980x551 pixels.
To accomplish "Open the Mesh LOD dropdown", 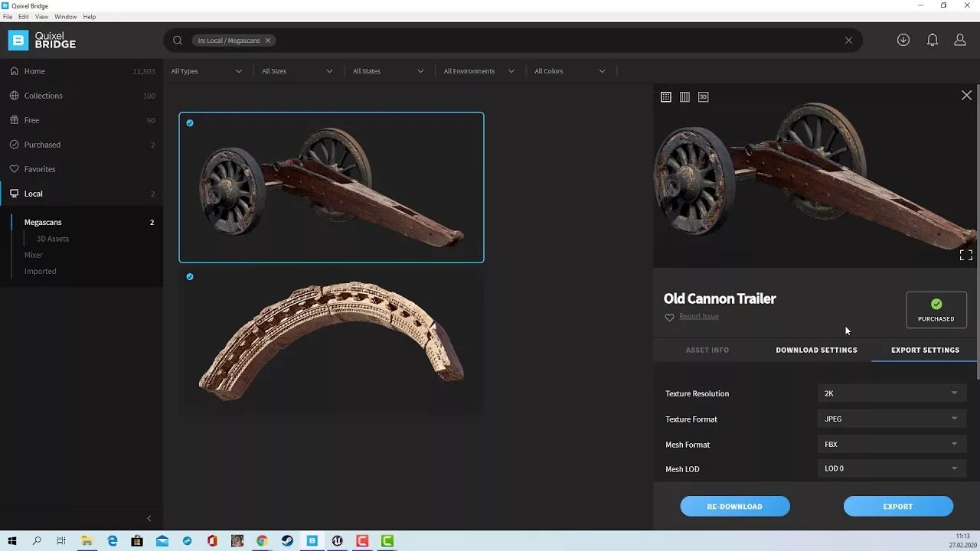I will tap(892, 468).
